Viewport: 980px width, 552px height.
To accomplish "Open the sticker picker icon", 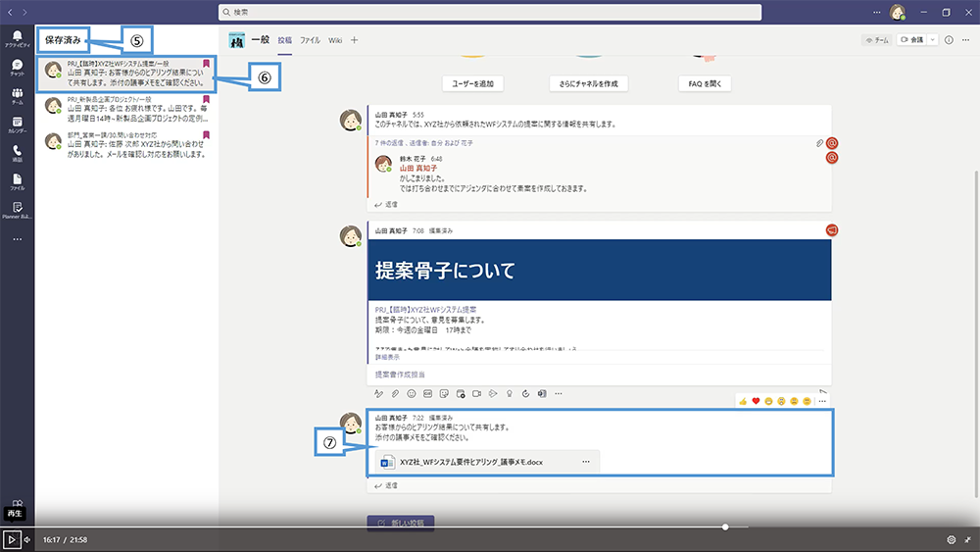I will click(x=444, y=394).
